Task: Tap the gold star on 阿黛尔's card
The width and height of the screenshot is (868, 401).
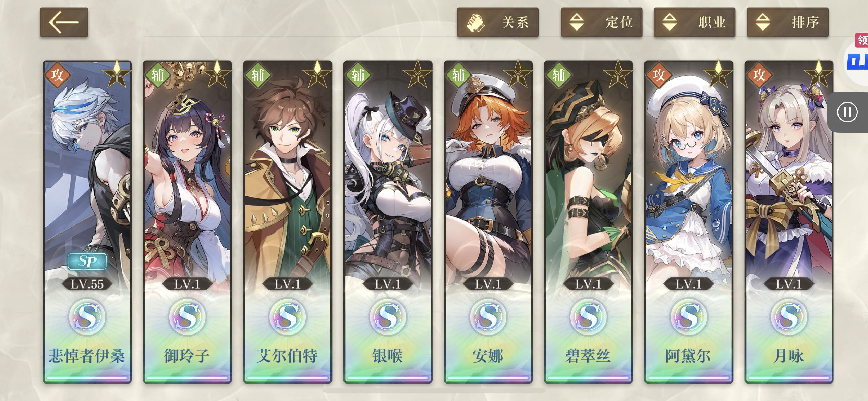Action: (718, 75)
